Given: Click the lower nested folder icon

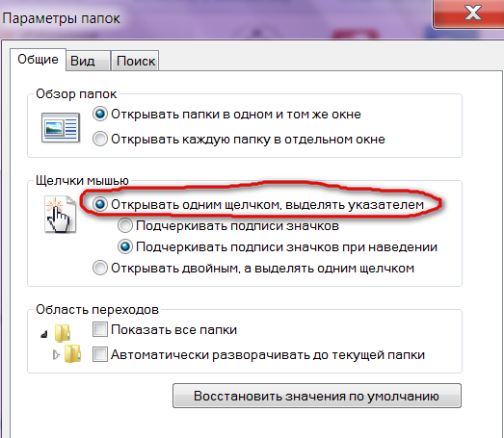Looking at the screenshot, I should tap(72, 354).
